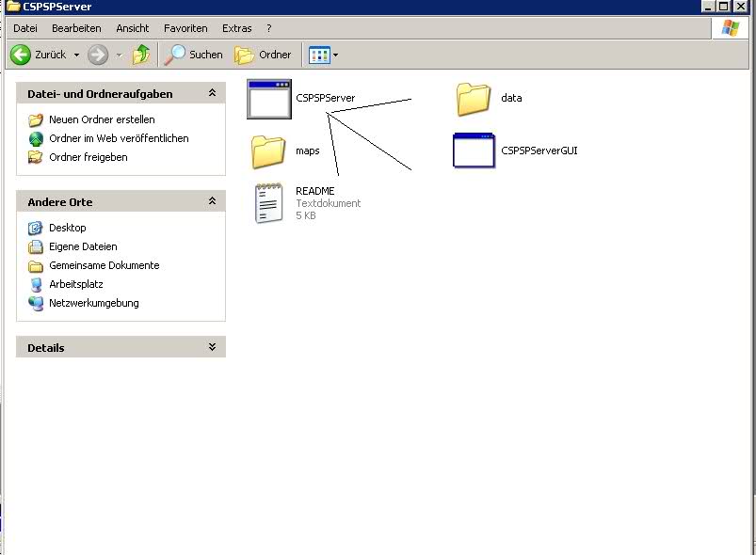Open the view mode dropdown arrow
The image size is (756, 555).
coord(335,55)
